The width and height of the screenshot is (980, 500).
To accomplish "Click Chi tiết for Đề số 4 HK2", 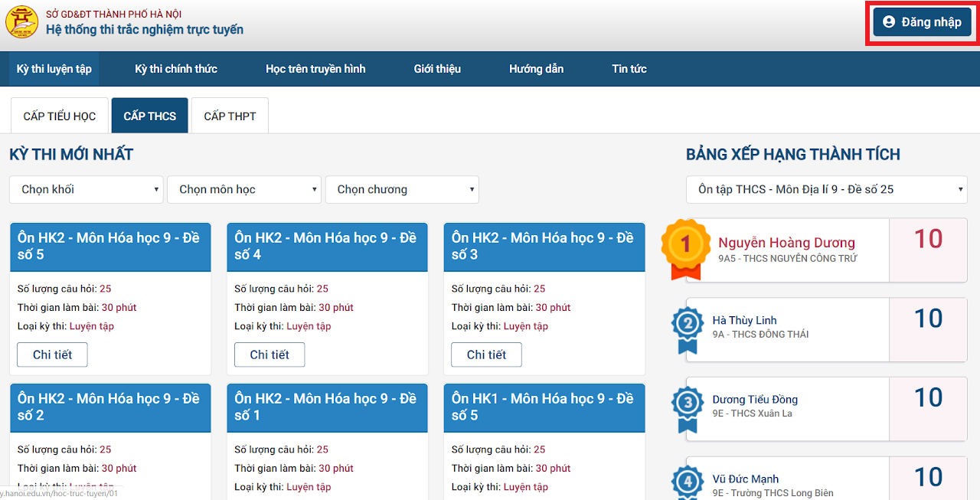I will [x=269, y=355].
